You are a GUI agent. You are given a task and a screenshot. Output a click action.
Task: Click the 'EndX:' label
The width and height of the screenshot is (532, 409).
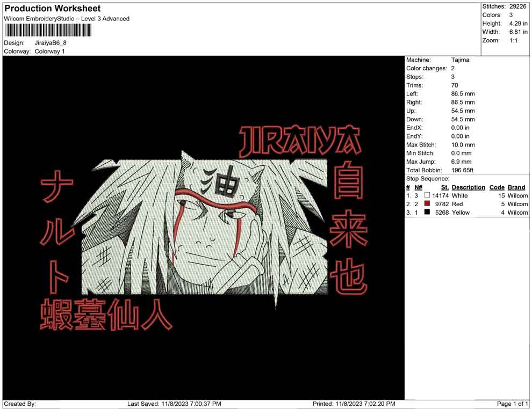click(x=414, y=128)
